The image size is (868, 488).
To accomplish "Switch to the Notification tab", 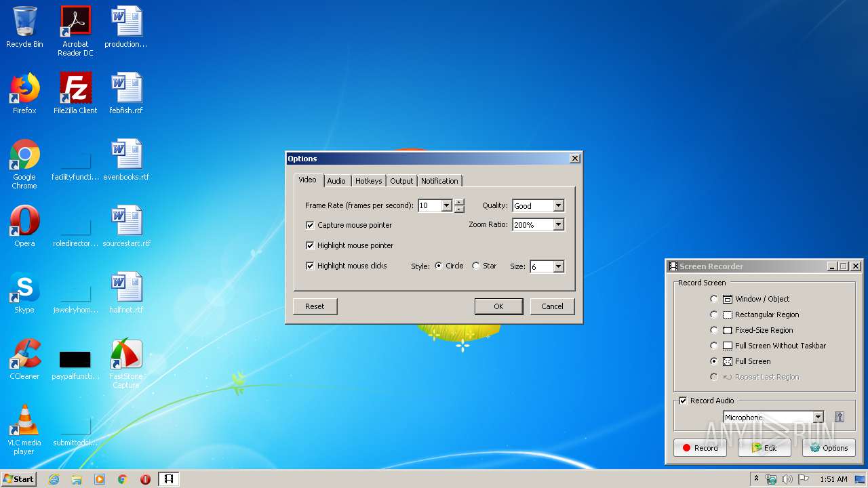I will point(439,181).
